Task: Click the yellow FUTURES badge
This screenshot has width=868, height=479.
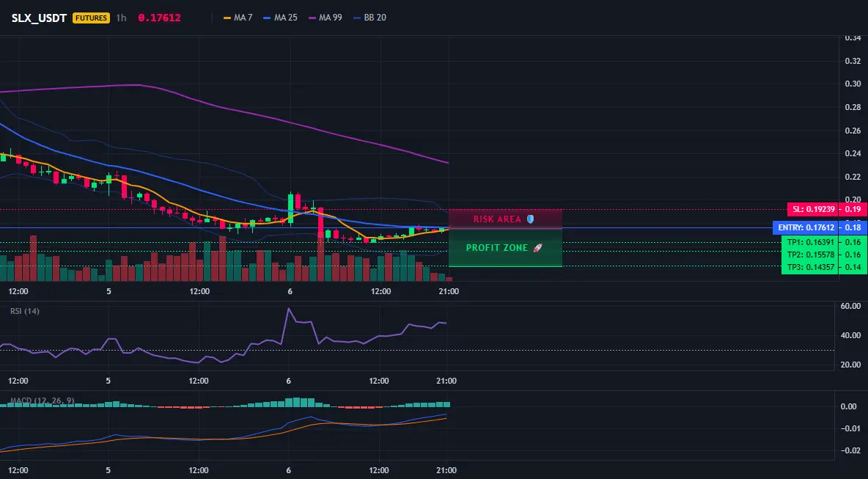Action: click(x=92, y=18)
